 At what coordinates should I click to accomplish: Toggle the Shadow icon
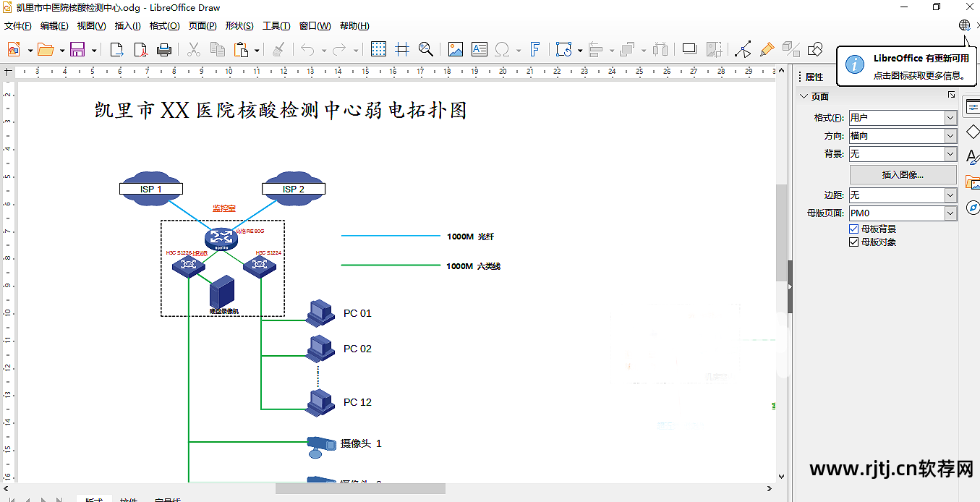point(690,49)
